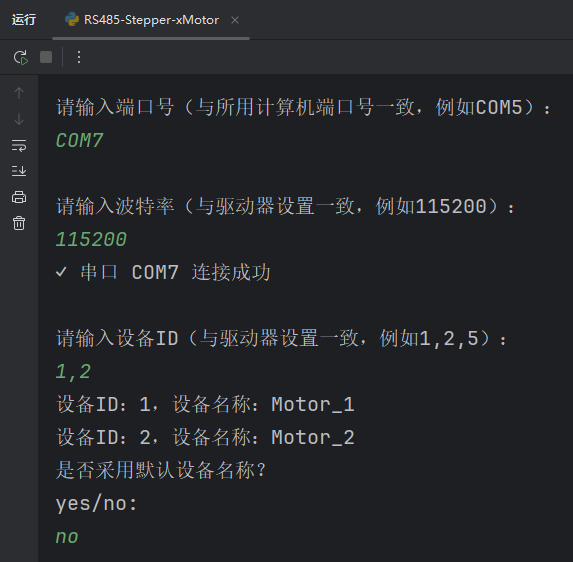Image resolution: width=573 pixels, height=562 pixels.
Task: Clear all console output with trash icon
Action: click(19, 223)
